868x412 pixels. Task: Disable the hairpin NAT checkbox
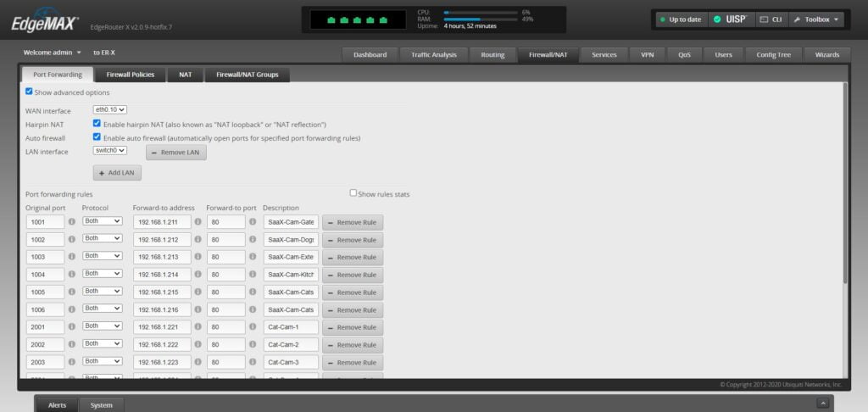tap(97, 124)
